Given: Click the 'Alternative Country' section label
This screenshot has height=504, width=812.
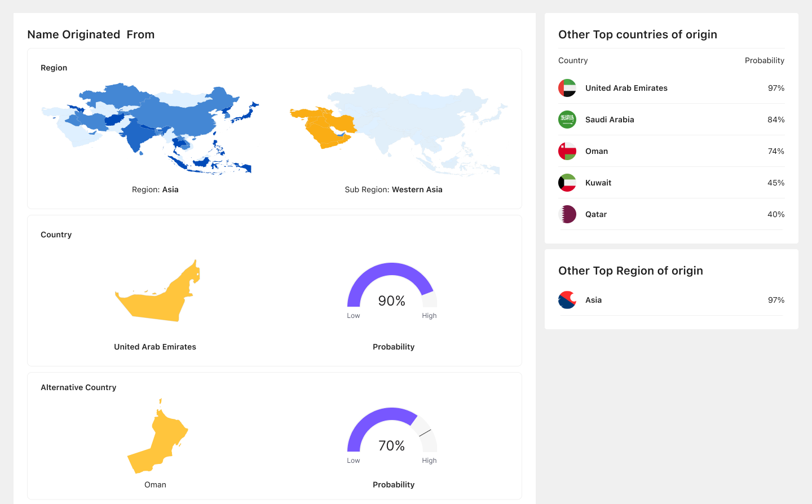Looking at the screenshot, I should (78, 387).
